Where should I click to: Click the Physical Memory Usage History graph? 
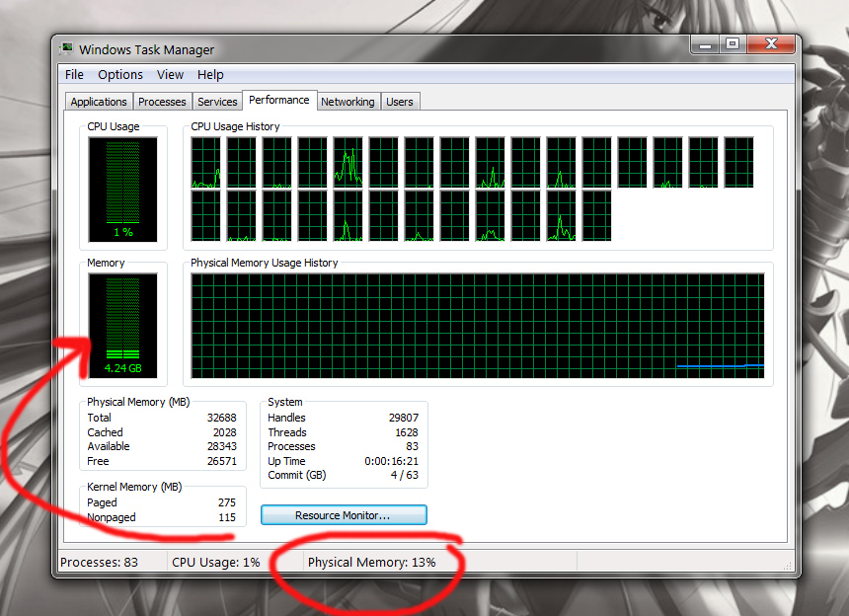[x=478, y=326]
